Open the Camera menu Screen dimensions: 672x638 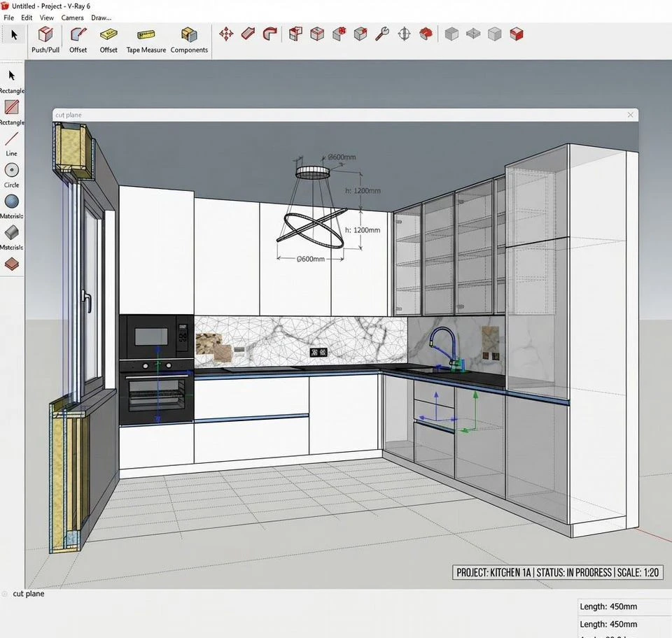coord(72,17)
